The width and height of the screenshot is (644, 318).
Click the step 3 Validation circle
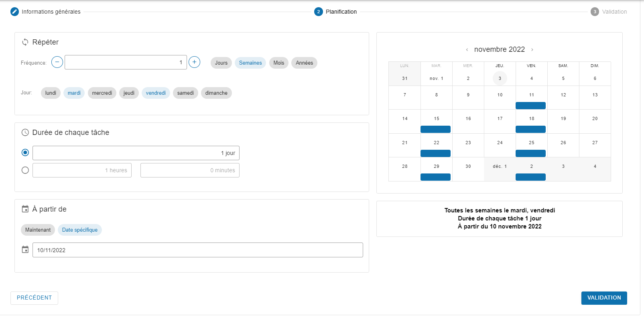click(595, 12)
